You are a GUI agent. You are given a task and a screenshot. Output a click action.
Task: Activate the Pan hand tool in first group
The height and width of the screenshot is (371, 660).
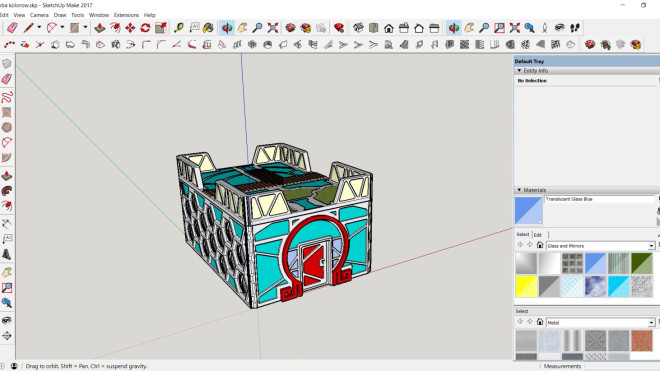[x=242, y=28]
